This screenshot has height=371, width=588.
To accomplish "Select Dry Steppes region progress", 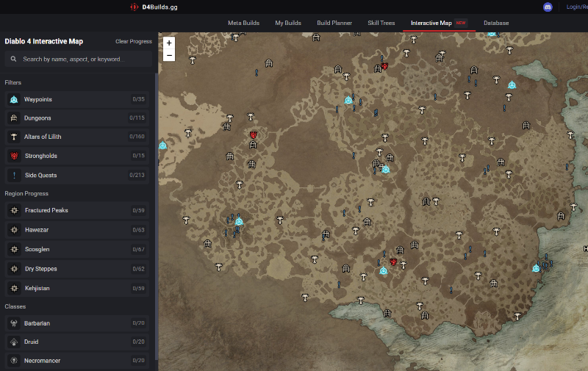I will click(77, 269).
